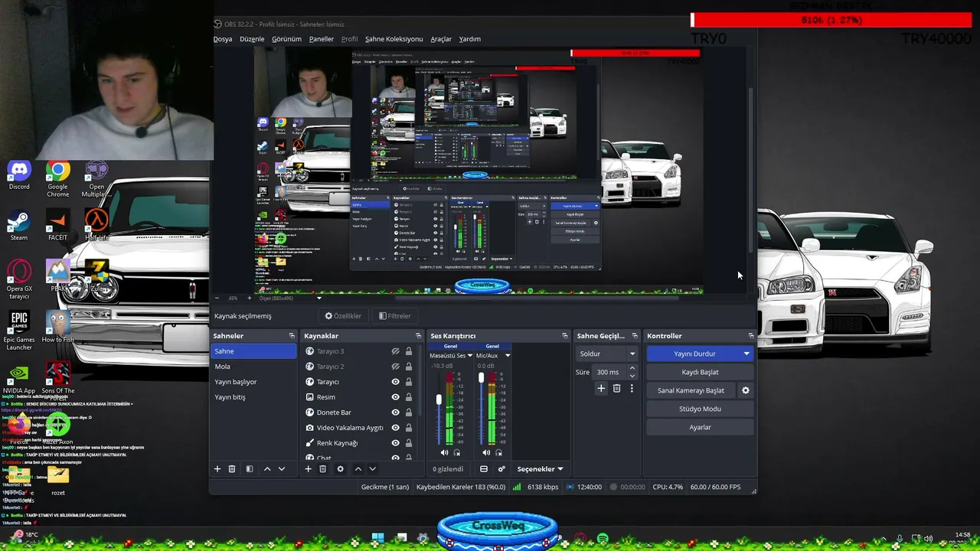980x551 pixels.
Task: Undock the Kaynaklar panel
Action: [x=418, y=336]
